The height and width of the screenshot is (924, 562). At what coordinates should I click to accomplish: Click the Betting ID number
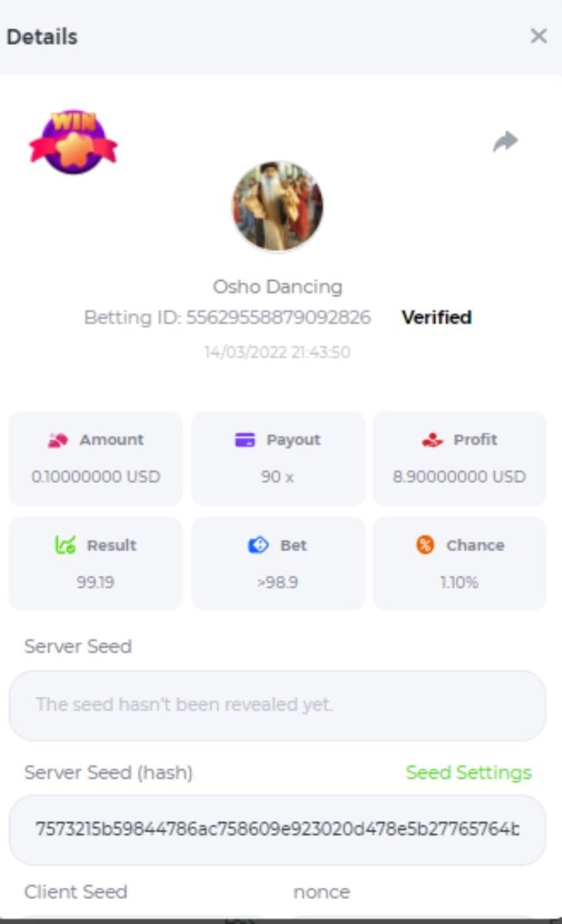[x=278, y=317]
